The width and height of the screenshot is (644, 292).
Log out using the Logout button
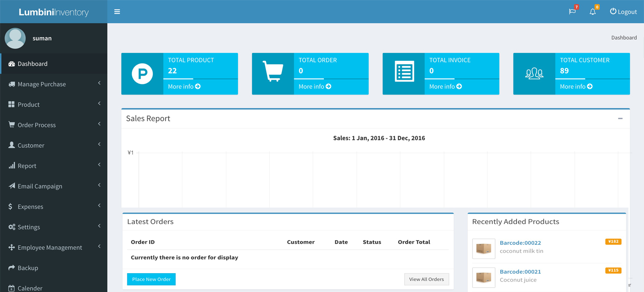click(623, 12)
